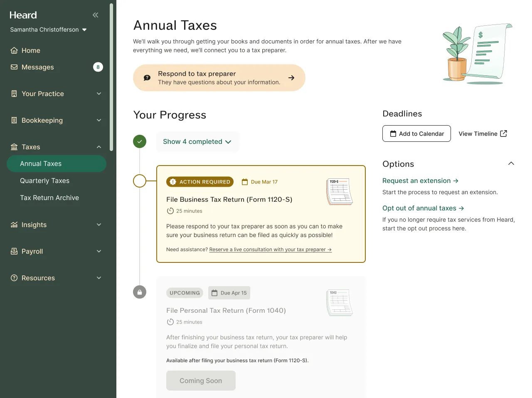Click the locked step marker icon
Image resolution: width=532 pixels, height=398 pixels.
tap(140, 292)
